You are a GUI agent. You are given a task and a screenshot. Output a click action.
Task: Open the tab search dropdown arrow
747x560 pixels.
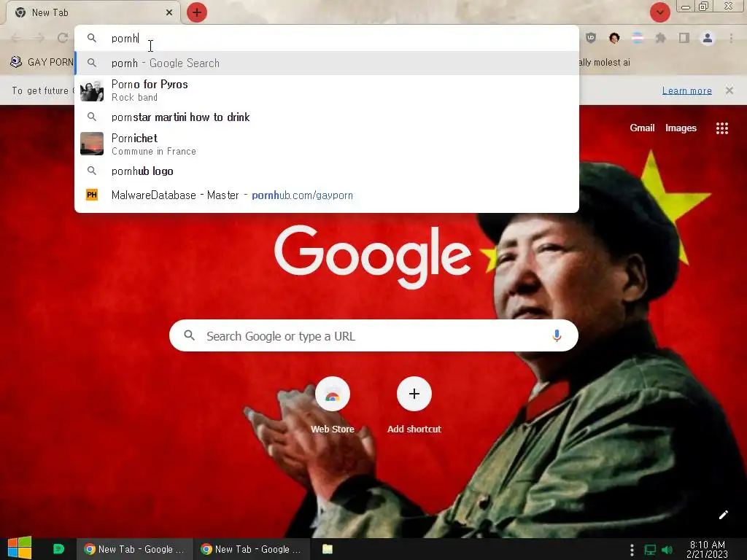pyautogui.click(x=659, y=12)
